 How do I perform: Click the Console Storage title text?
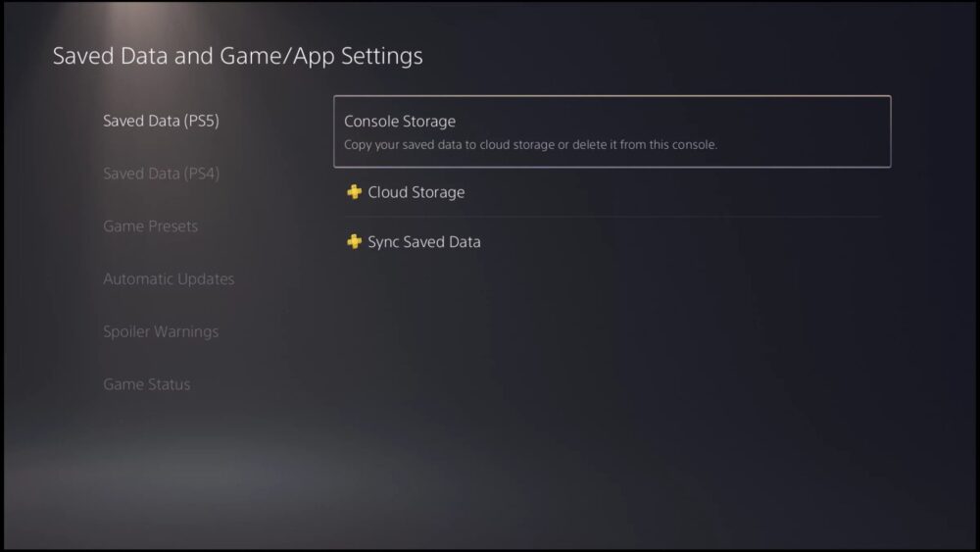400,122
